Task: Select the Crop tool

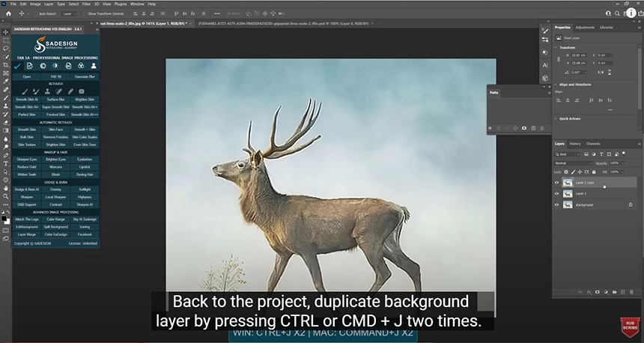Action: click(6, 64)
